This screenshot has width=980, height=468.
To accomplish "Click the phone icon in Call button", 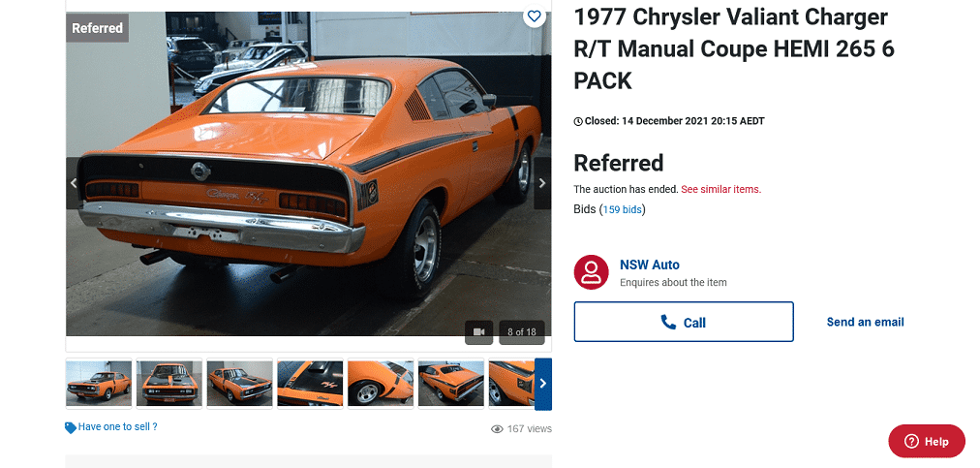I will (668, 323).
